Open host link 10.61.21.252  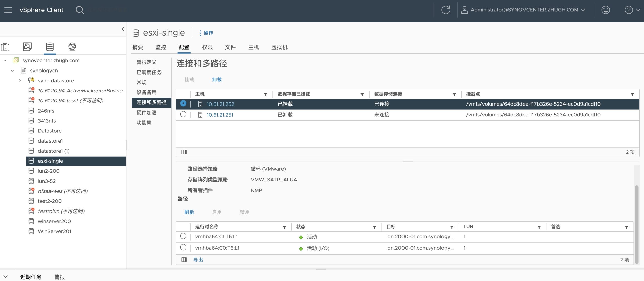[x=220, y=104]
